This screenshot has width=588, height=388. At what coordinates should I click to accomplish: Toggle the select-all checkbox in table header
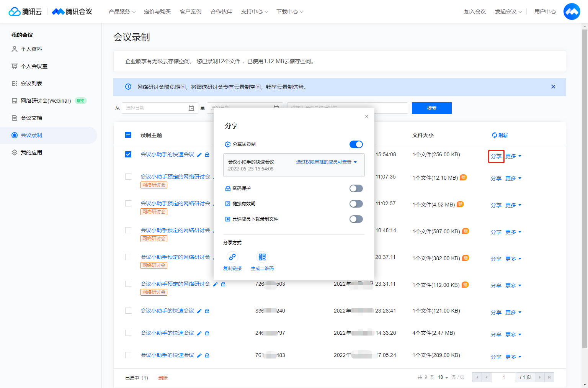coord(128,135)
